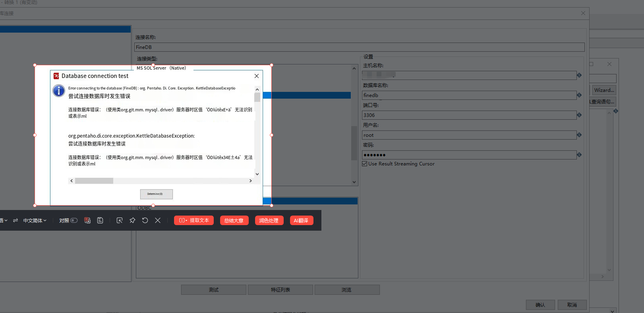Screen dimensions: 644x313
Task: Click the connection type list scroll up arrow
Action: coord(354,68)
